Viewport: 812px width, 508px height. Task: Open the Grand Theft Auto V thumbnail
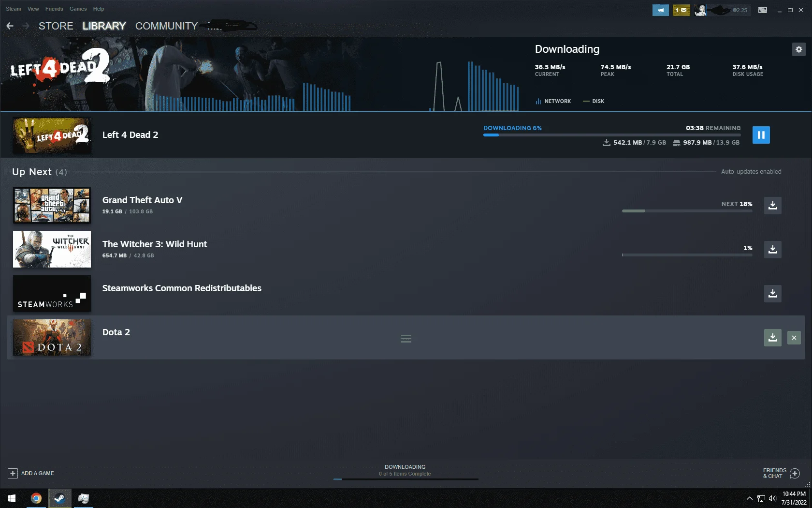point(52,205)
